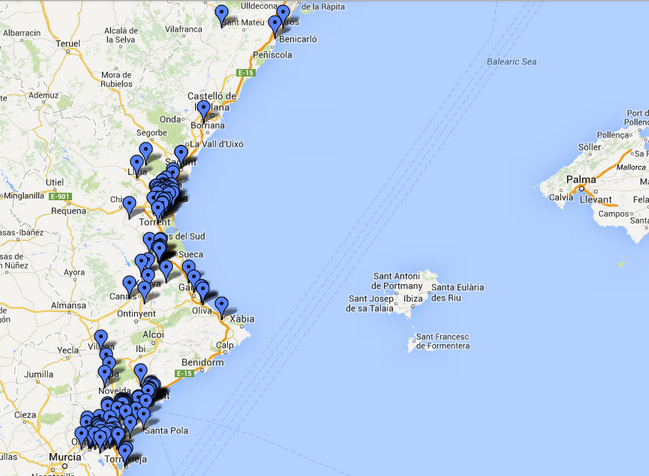Click the marker between Oliva and Xàbia
649x476 pixels.
coord(221,307)
